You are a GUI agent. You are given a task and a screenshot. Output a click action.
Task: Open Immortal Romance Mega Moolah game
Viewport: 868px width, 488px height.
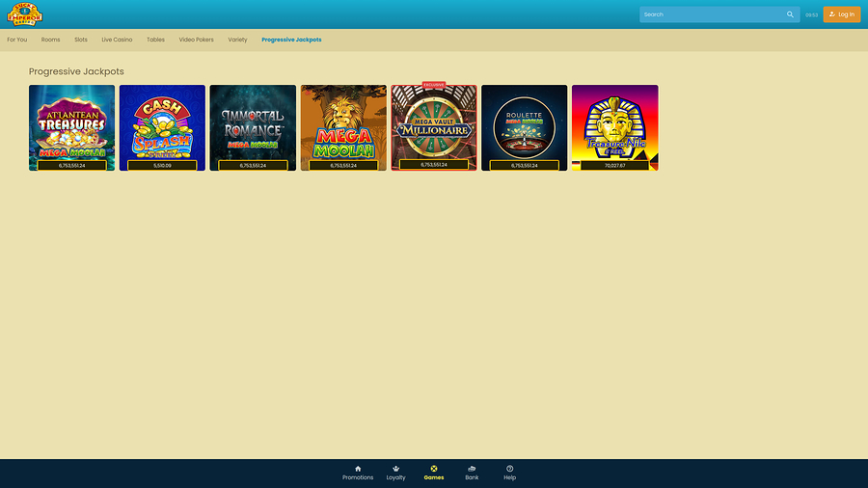253,128
